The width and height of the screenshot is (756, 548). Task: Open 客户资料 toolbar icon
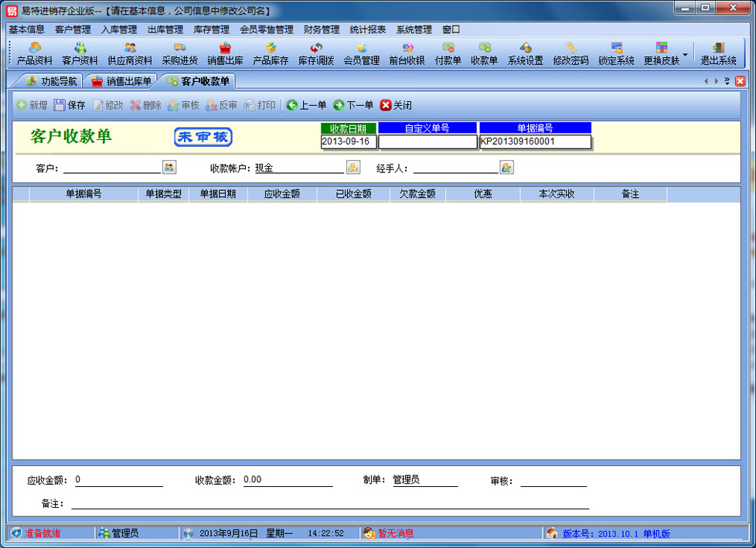coord(80,53)
